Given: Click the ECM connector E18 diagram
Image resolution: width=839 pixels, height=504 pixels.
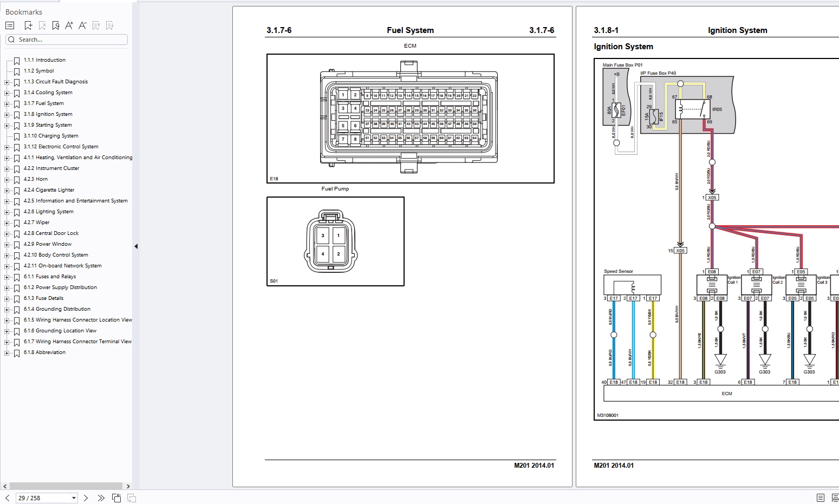Looking at the screenshot, I should [x=410, y=119].
